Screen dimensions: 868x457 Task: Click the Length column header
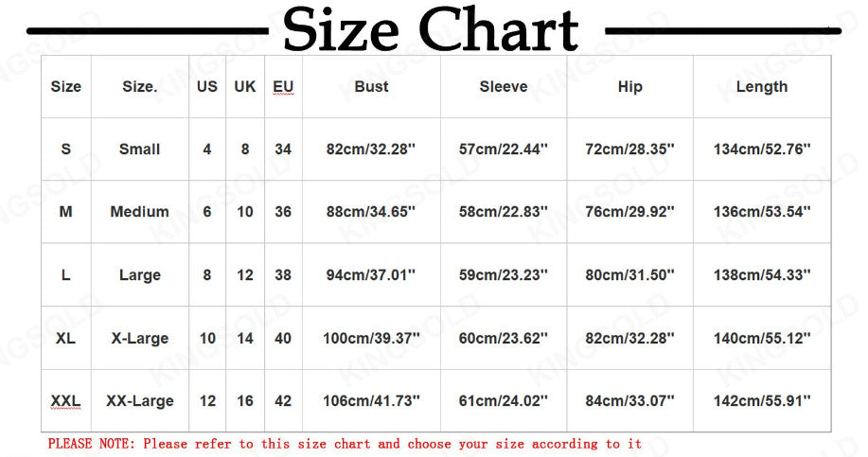pos(762,87)
